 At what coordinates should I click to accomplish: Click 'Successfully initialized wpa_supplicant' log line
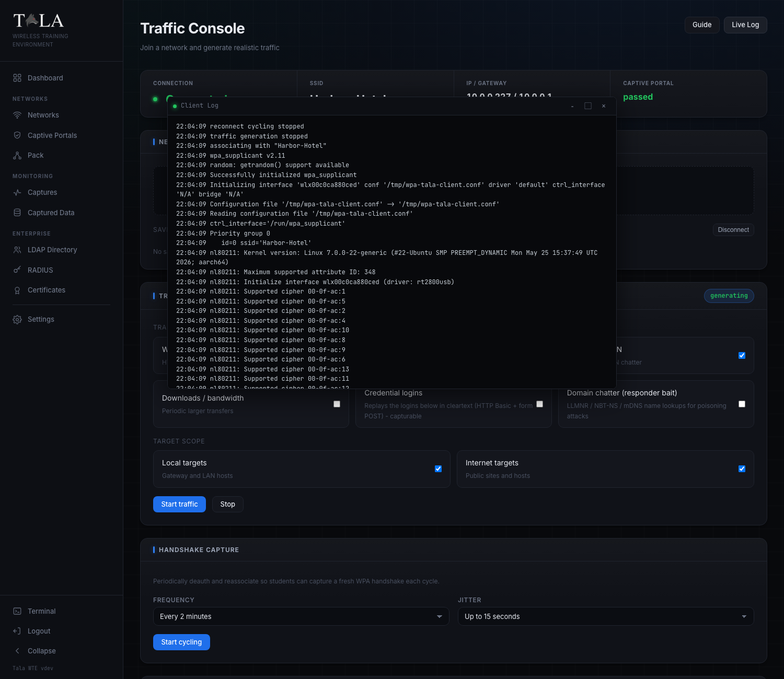click(x=267, y=175)
